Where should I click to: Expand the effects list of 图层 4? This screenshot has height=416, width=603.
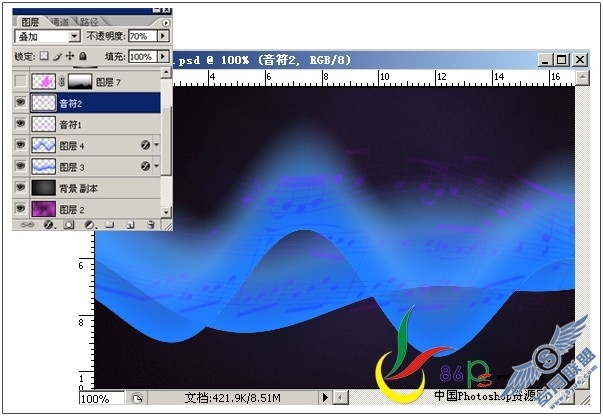tap(157, 145)
